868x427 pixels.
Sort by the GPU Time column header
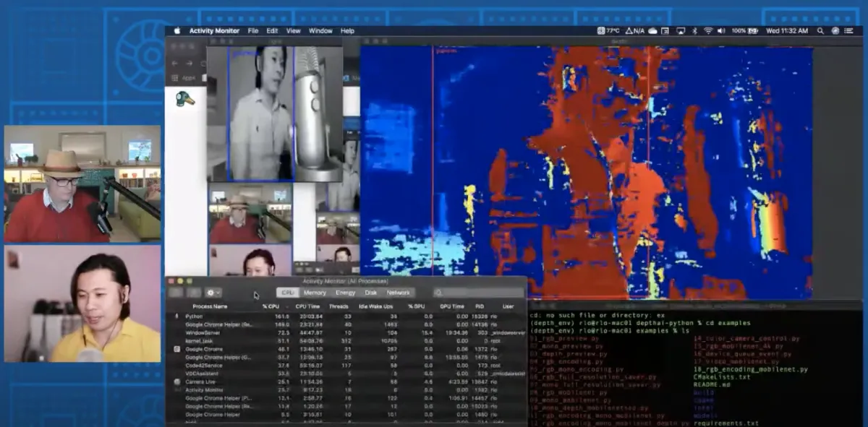pos(452,306)
